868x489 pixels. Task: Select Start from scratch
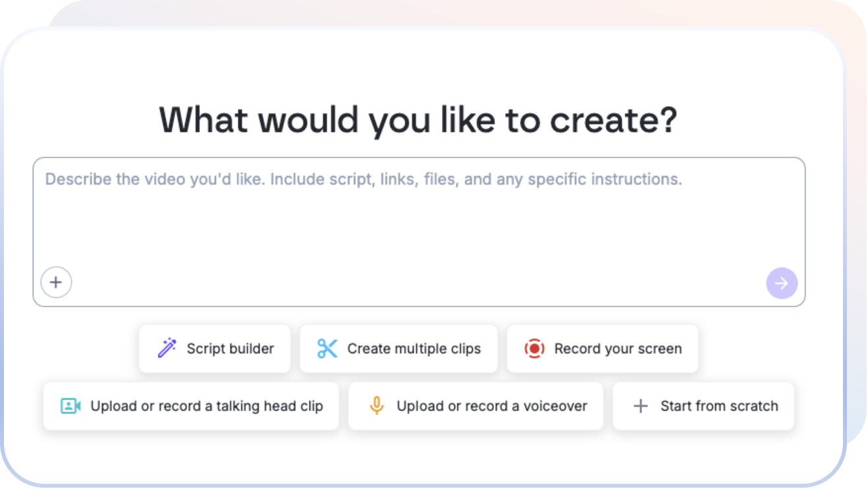703,406
